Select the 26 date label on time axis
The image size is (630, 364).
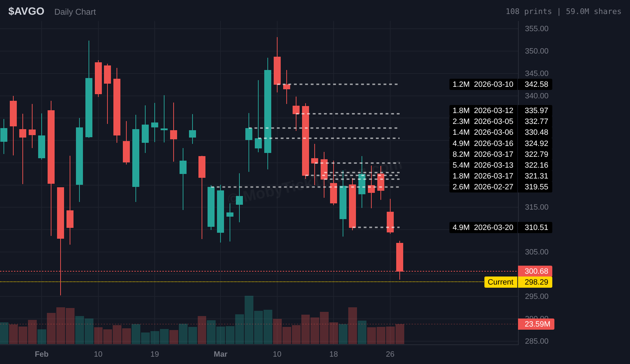point(390,354)
